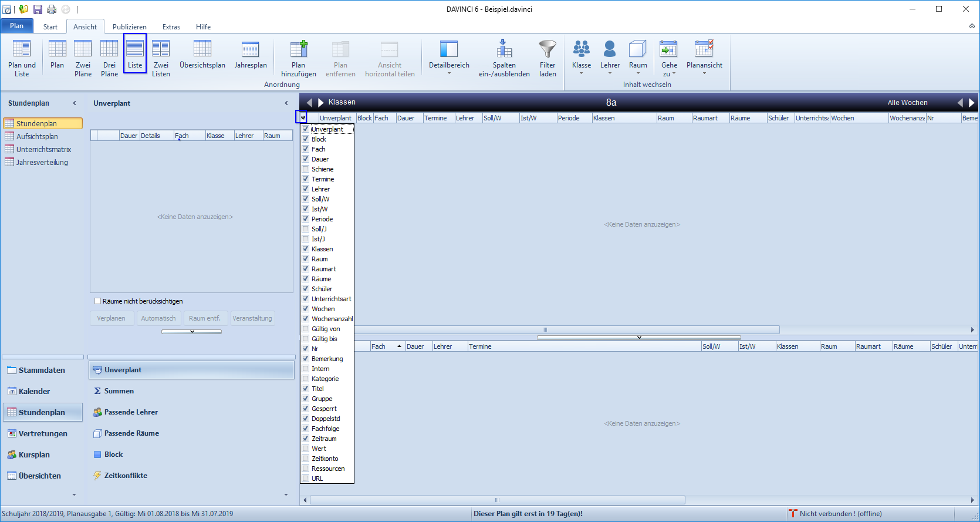Screen dimensions: 980x522
Task: Toggle the Doppelstd column checkbox
Action: coord(305,419)
